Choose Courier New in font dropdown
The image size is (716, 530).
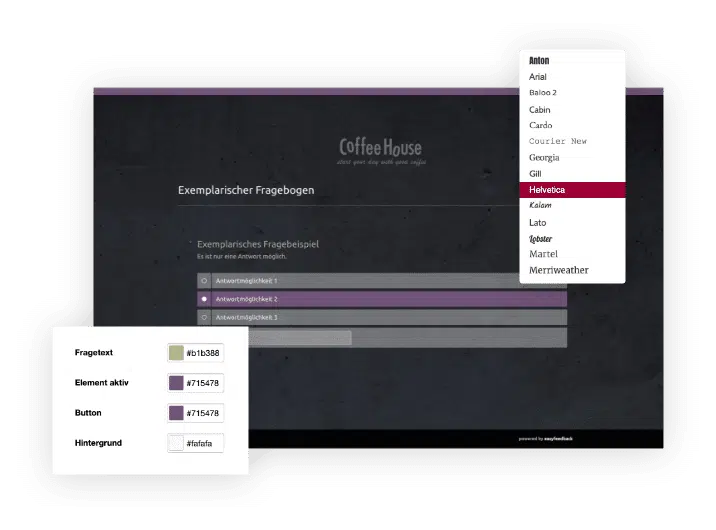click(557, 142)
